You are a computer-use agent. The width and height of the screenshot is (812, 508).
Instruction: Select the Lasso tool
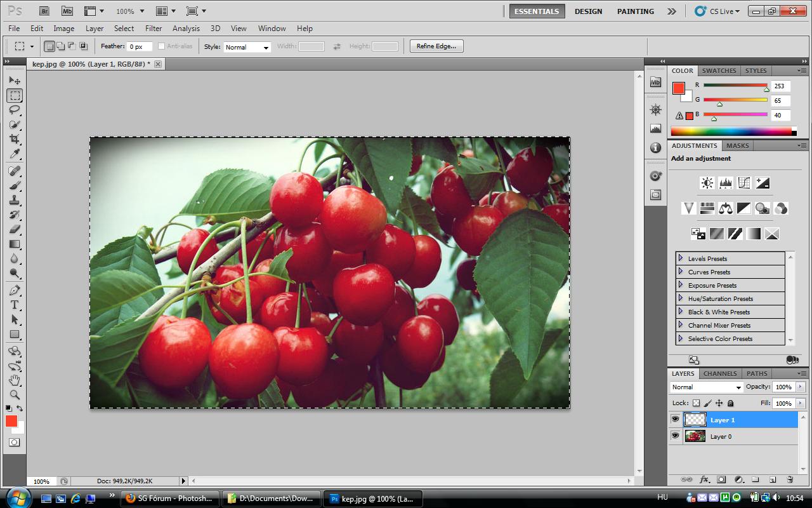(15, 110)
